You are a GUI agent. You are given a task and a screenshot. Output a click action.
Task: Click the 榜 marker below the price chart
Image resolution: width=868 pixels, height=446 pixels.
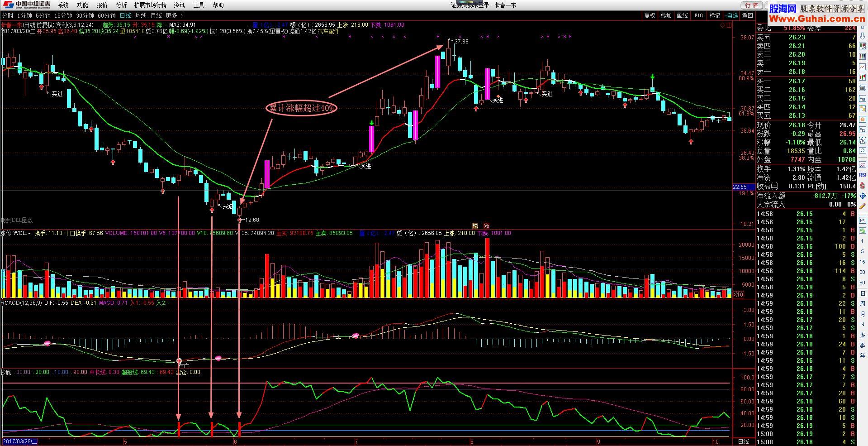[x=475, y=225]
